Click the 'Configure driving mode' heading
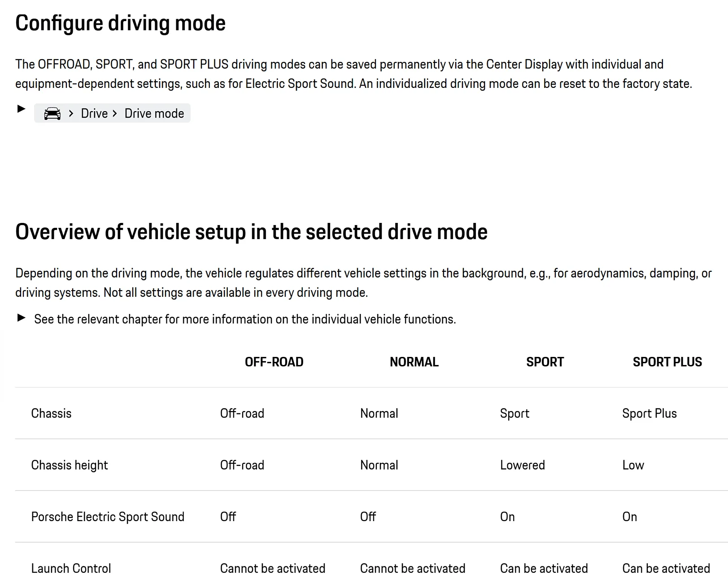Viewport: 728px width, 583px height. [120, 23]
